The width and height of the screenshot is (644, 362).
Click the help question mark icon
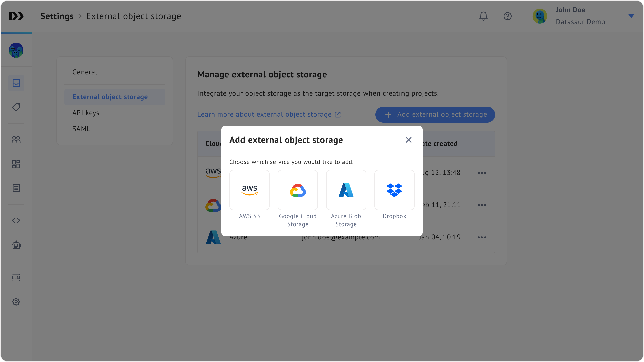pos(507,16)
